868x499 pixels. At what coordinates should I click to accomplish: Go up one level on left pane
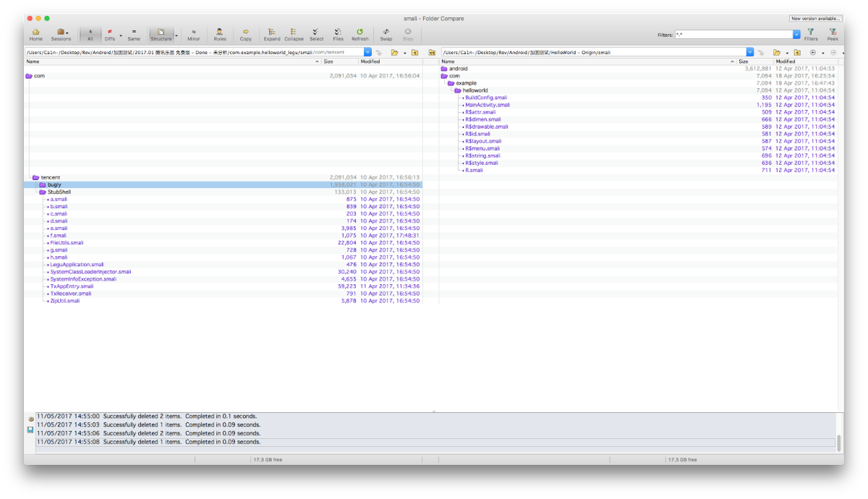tap(415, 52)
